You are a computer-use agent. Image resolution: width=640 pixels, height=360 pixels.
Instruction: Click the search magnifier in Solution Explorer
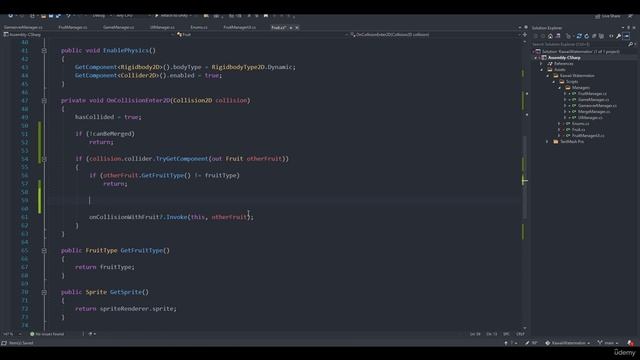(x=631, y=44)
